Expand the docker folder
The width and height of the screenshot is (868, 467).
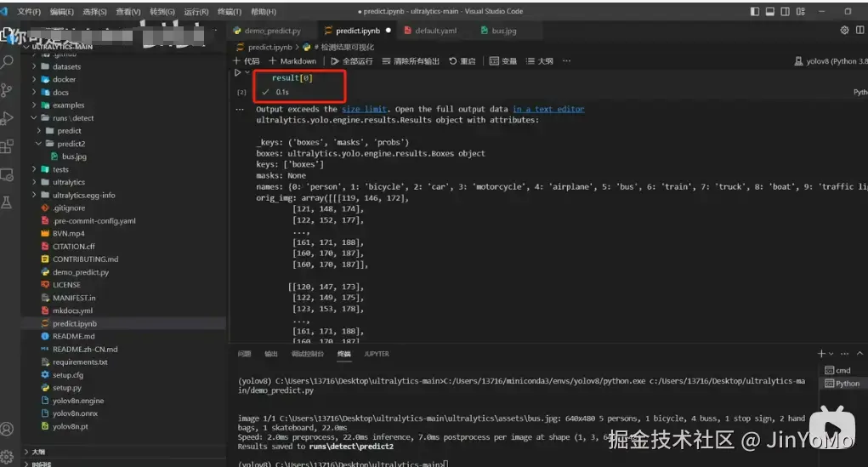coord(34,79)
